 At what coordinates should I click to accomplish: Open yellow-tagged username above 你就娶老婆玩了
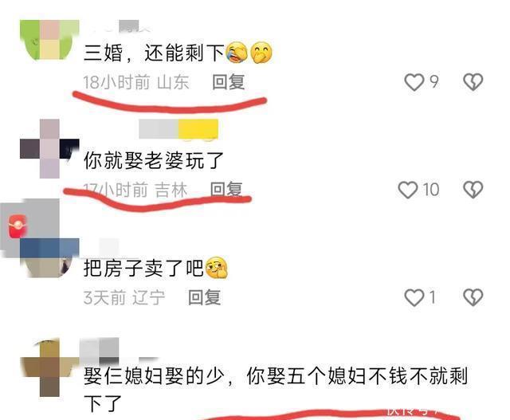(x=178, y=129)
